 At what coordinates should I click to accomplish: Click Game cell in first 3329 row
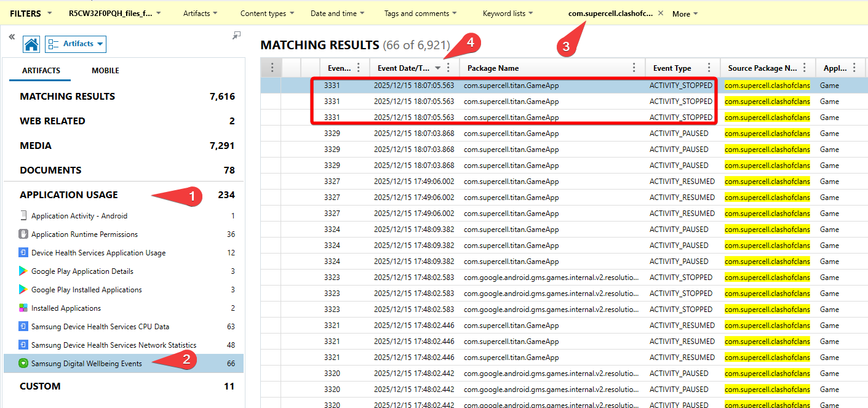829,133
